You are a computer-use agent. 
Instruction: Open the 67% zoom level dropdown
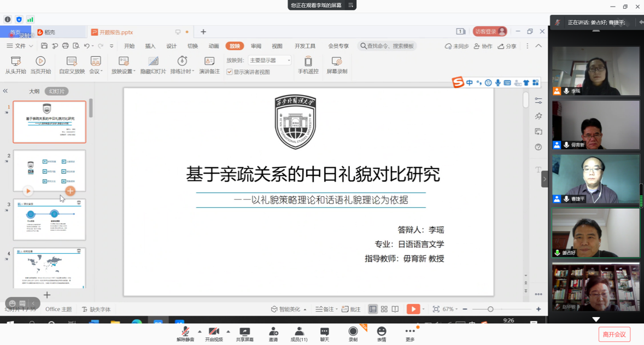click(x=450, y=309)
